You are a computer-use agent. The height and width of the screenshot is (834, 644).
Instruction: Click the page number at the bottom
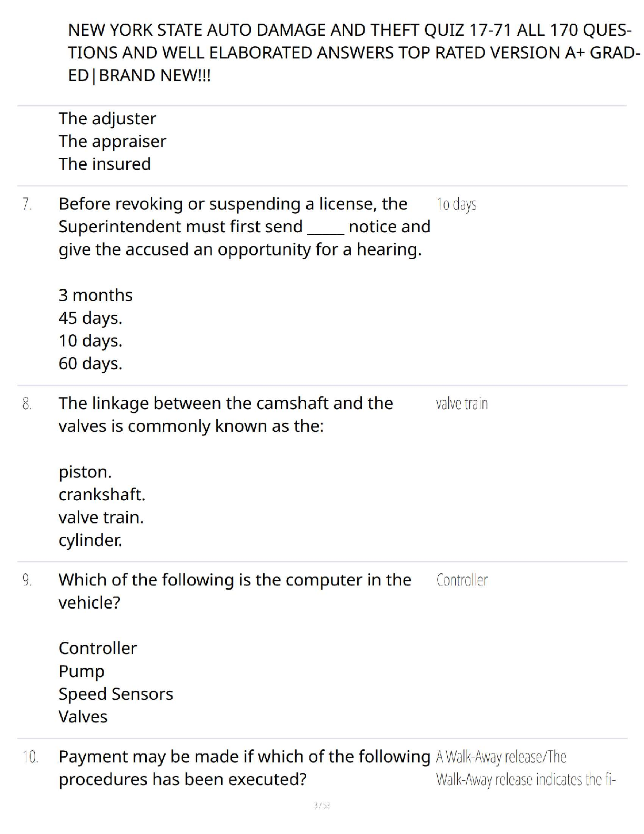[x=321, y=805]
